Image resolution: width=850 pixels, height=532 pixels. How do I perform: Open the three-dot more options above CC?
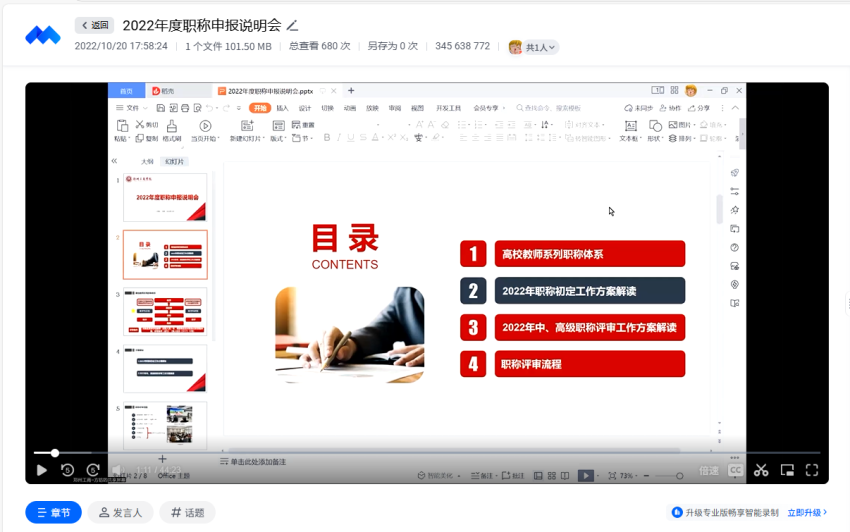point(735,458)
